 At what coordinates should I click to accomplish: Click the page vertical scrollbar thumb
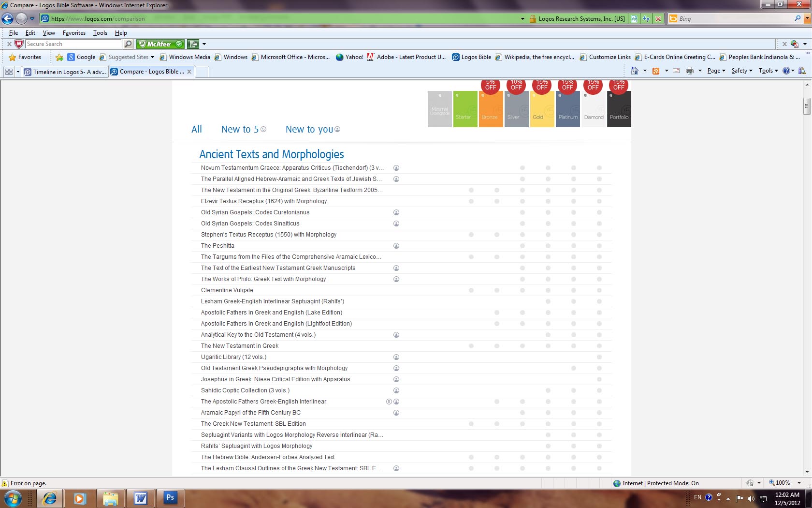807,106
